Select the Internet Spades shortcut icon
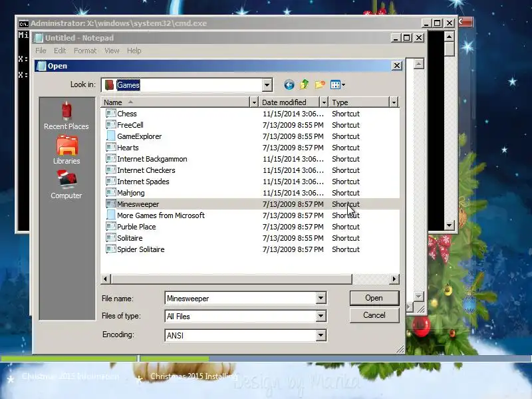The height and width of the screenshot is (399, 532). pos(110,181)
